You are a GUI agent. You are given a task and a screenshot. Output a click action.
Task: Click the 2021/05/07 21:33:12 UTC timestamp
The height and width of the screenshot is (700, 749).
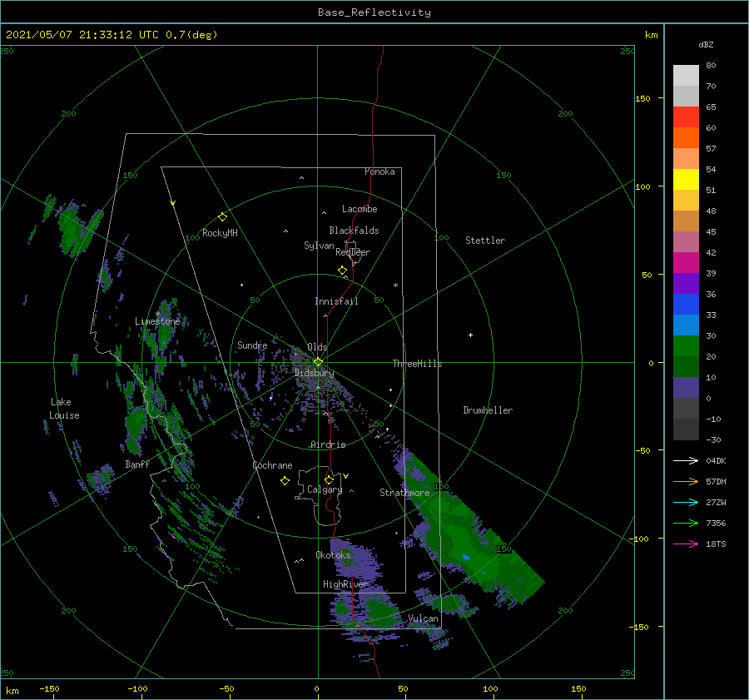[82, 34]
